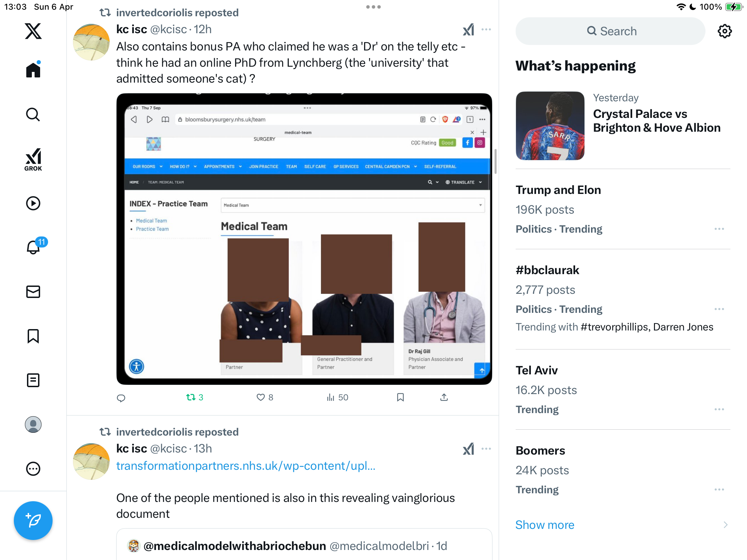The height and width of the screenshot is (560, 747).
Task: Click the Search input field
Action: point(610,31)
